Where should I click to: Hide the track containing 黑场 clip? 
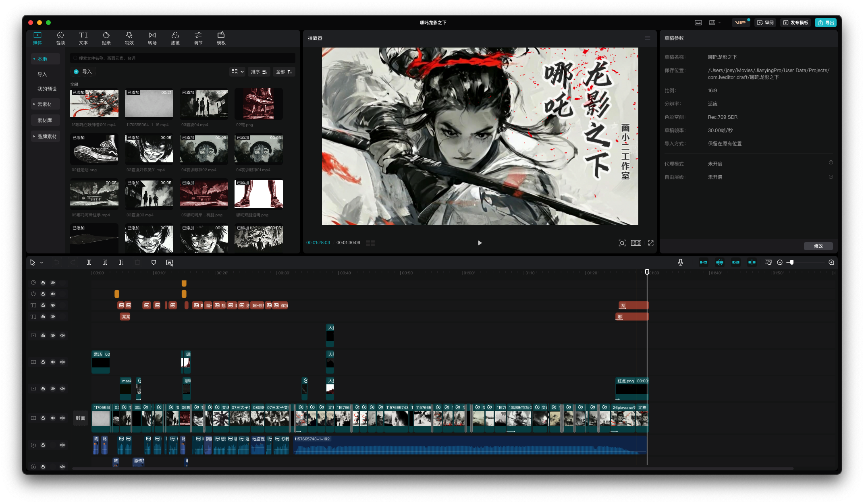point(53,362)
